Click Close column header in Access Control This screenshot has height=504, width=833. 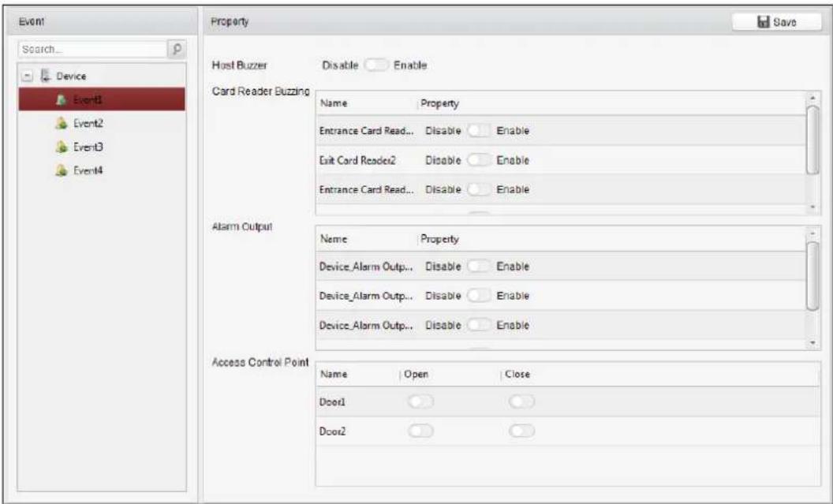[517, 374]
